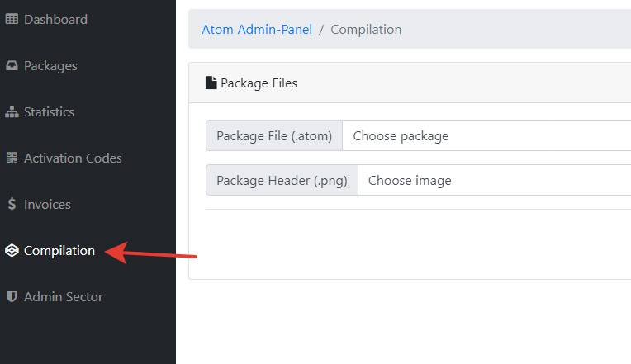Select Activation Codes sidebar entry
This screenshot has height=364, width=631.
(73, 158)
